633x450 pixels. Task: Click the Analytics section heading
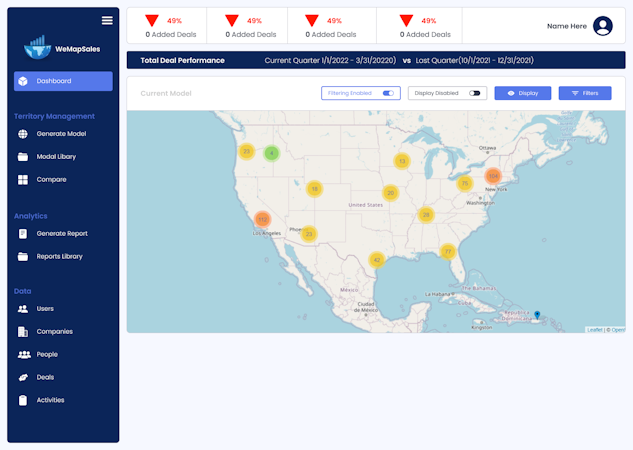pyautogui.click(x=31, y=216)
